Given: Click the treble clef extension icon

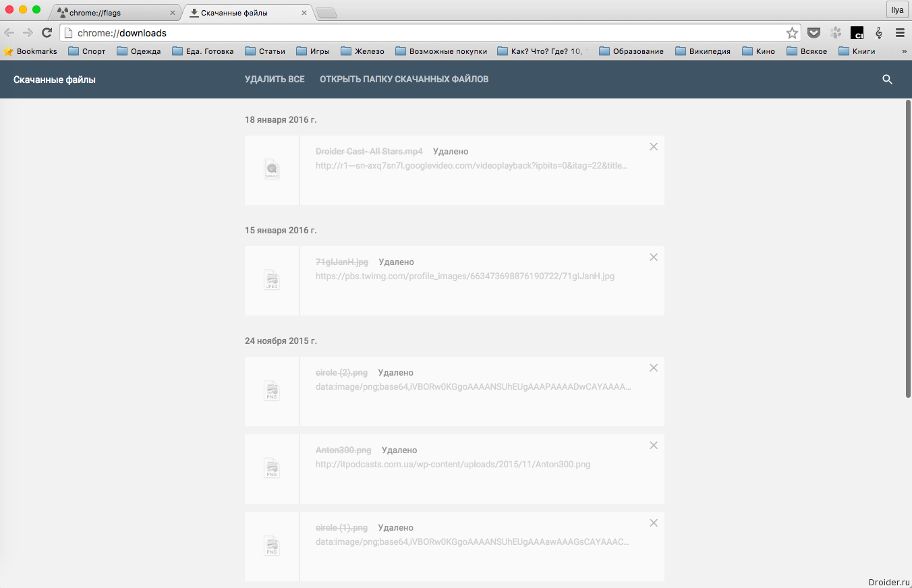Looking at the screenshot, I should [x=878, y=32].
